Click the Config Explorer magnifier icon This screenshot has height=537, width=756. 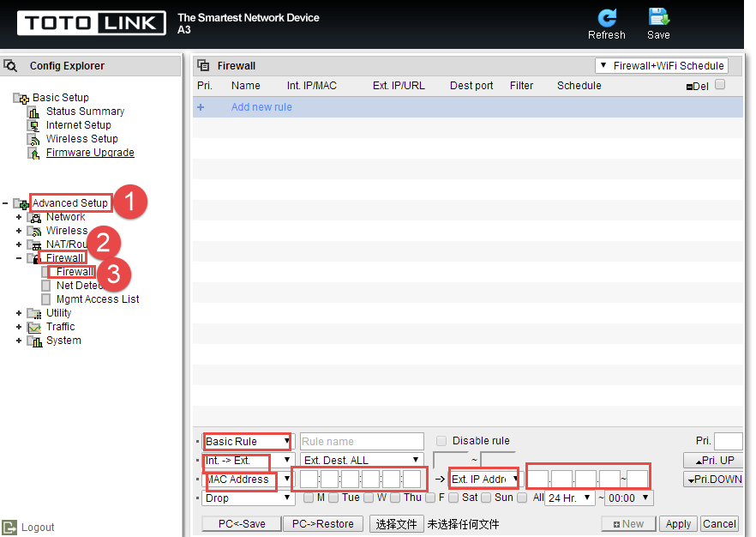tap(10, 65)
